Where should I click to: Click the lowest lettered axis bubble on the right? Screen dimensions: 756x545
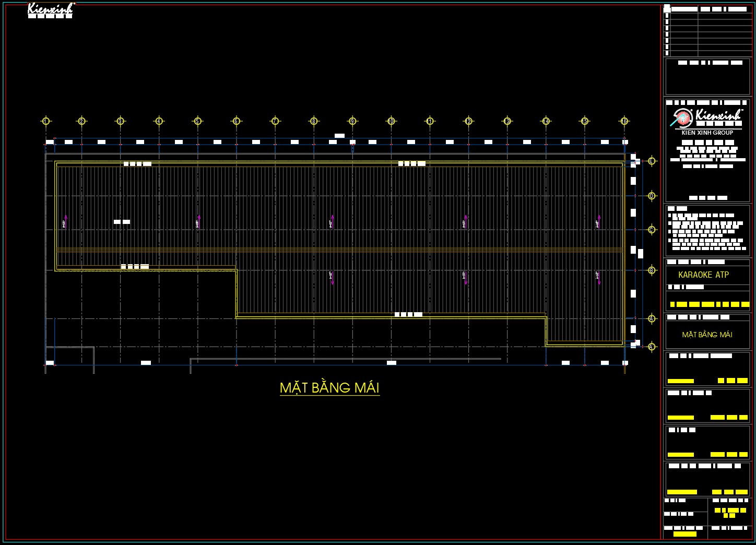[x=651, y=347]
